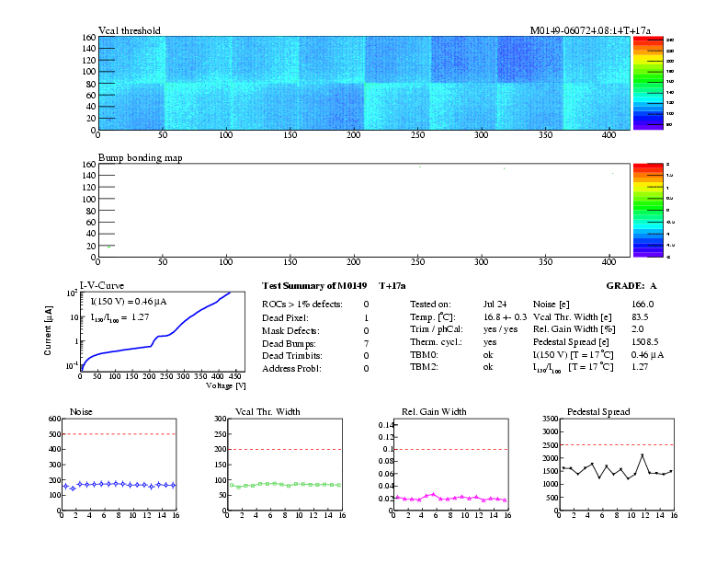Click the Voltage [V] axis label
The width and height of the screenshot is (728, 563).
(x=226, y=385)
